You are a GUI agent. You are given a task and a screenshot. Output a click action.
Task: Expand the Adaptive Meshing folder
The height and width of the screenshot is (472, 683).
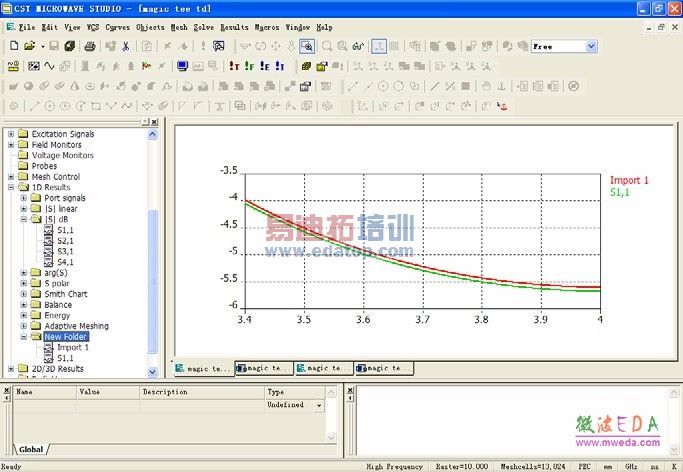click(x=24, y=326)
